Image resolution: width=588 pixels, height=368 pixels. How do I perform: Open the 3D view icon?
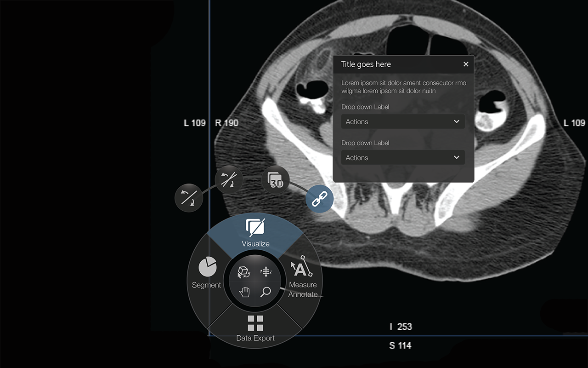click(275, 180)
